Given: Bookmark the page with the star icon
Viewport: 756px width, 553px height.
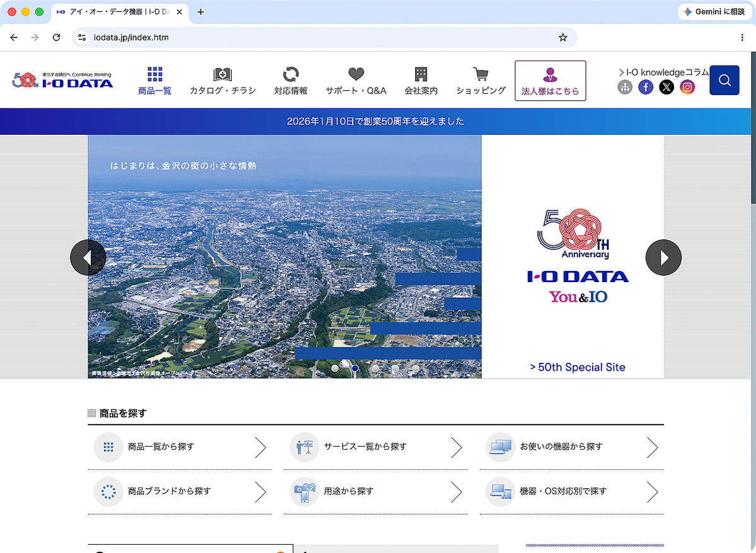Looking at the screenshot, I should 563,37.
